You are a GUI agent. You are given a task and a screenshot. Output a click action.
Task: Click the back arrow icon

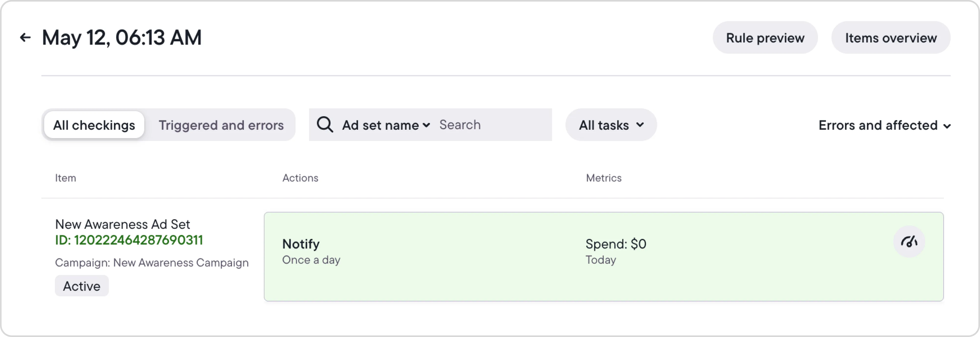point(25,37)
